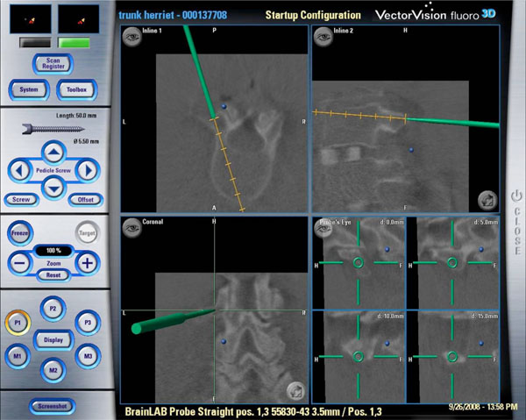Viewport: 526px width, 420px height.
Task: Click the Probe's Eye d: 5.0mm slice
Action: (453, 263)
